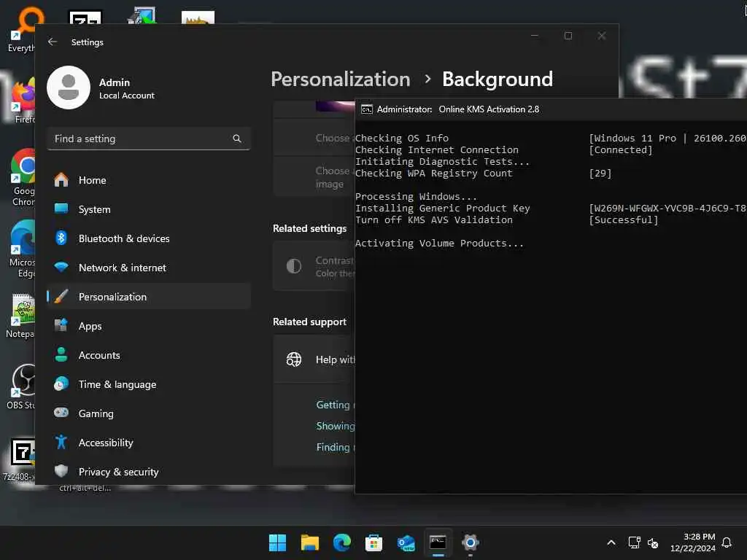
Task: Open Google Chrome desktop shortcut
Action: (x=23, y=177)
